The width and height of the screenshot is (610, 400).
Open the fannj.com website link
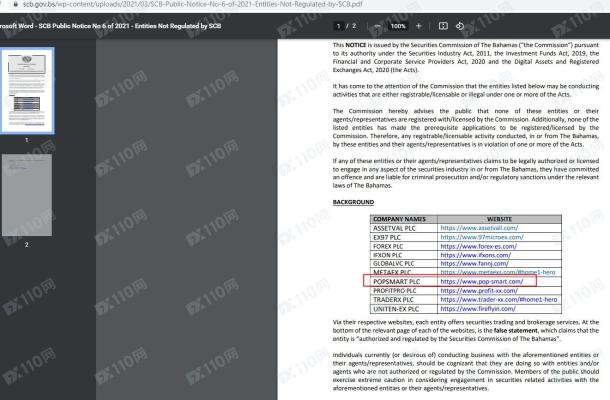[474, 263]
